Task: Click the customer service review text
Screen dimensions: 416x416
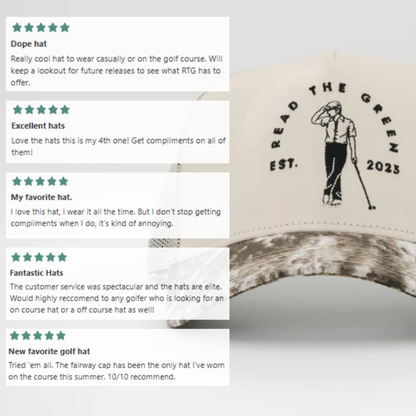Action: 117,298
